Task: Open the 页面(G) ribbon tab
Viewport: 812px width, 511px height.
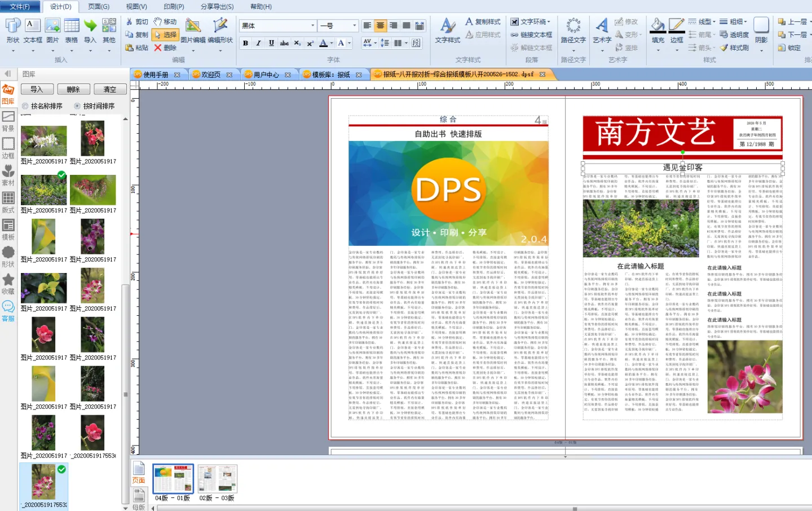Action: click(x=99, y=6)
